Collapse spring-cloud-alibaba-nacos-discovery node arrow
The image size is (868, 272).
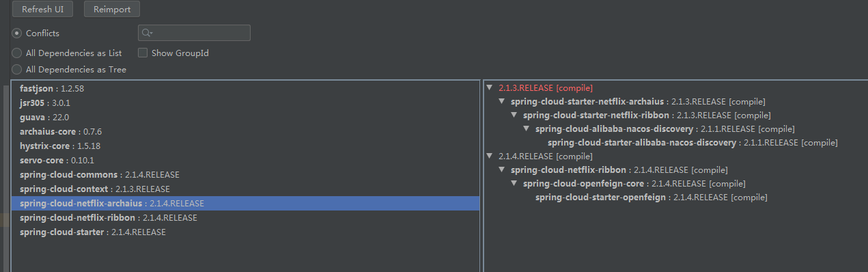(527, 128)
